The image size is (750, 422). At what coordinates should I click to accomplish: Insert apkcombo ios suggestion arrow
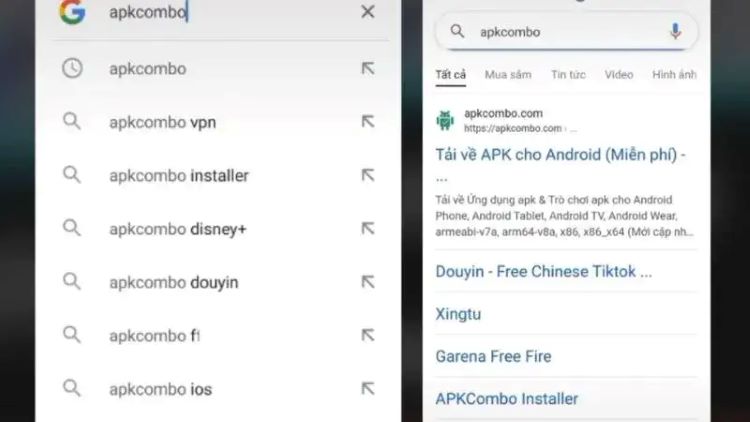[x=367, y=389]
